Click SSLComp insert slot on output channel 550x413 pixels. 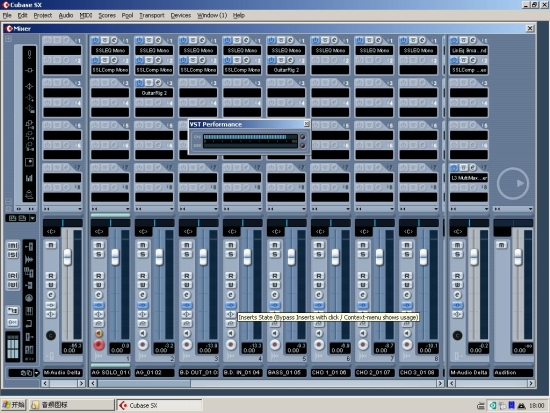tap(469, 70)
